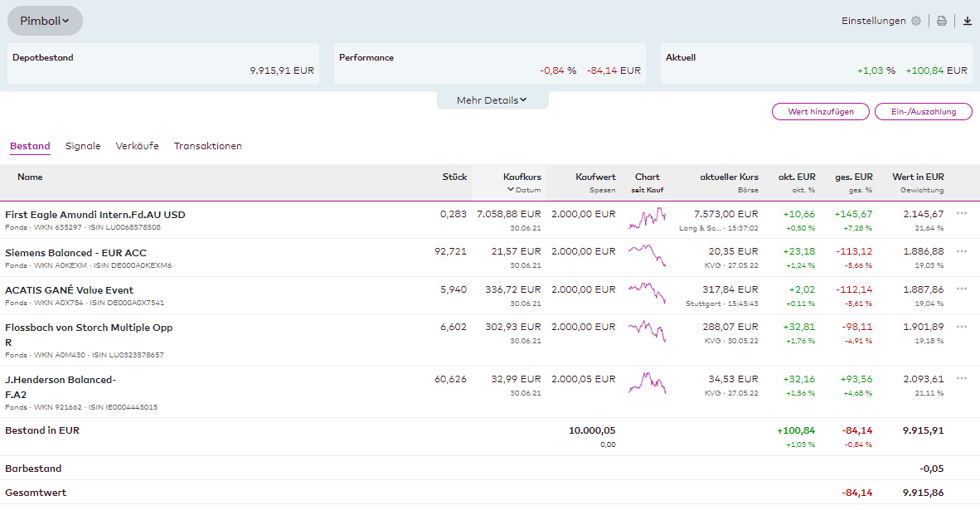Open Einstellungen gear settings

[915, 22]
